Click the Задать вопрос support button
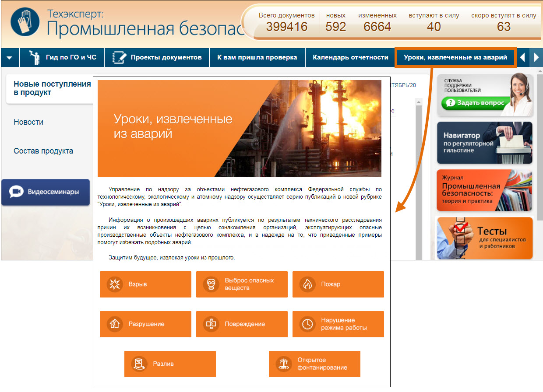This screenshot has width=543, height=392. 476,103
